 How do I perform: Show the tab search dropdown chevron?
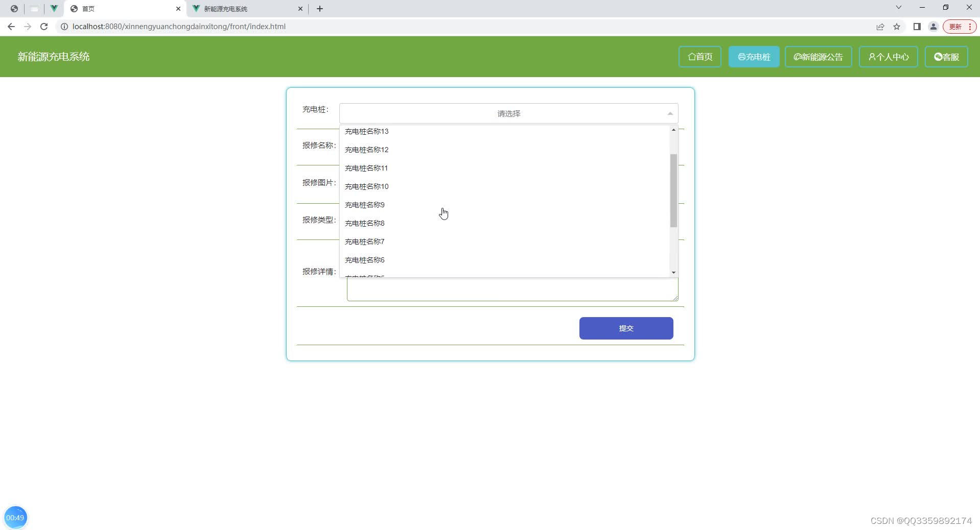point(899,7)
